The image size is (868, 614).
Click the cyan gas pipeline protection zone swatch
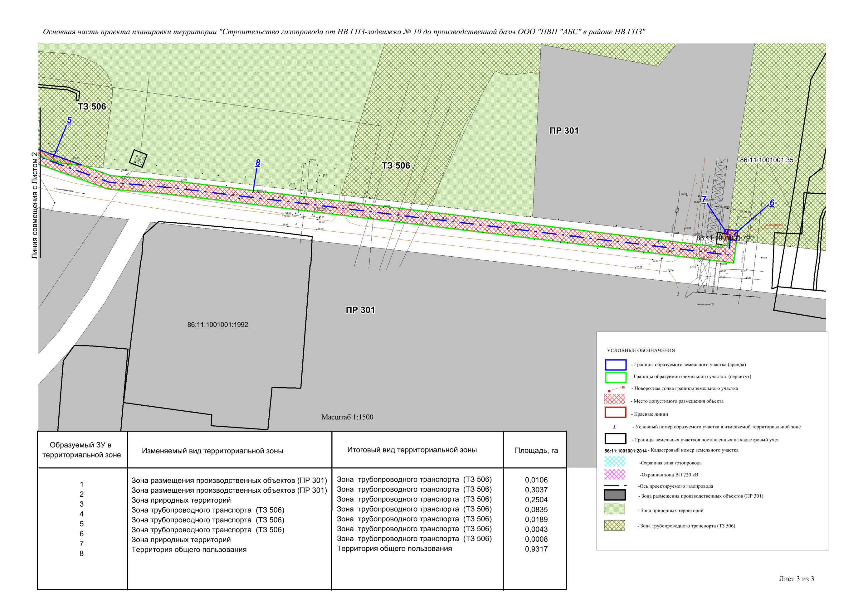point(615,461)
